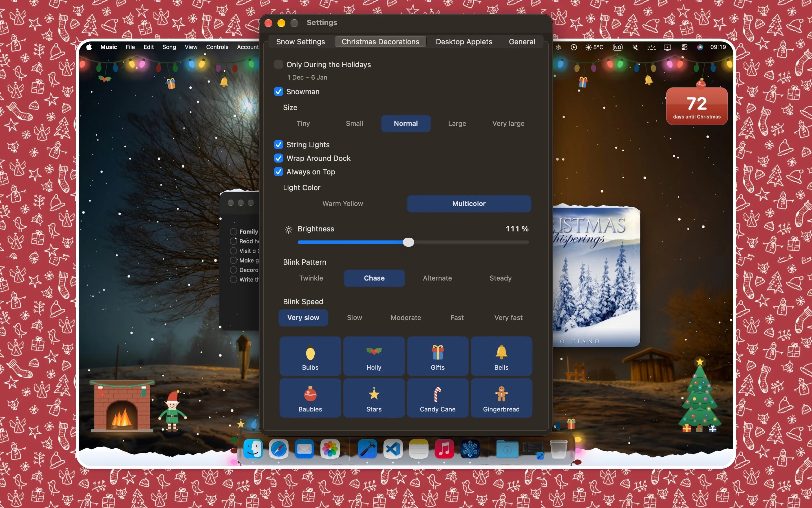Open the snowflake app in dock
Screen dimensions: 812x508
pyautogui.click(x=470, y=448)
